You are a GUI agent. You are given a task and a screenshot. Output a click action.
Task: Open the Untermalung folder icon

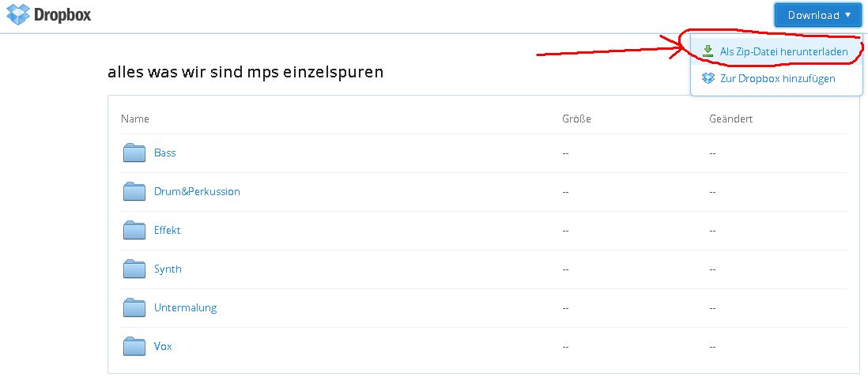tap(134, 307)
